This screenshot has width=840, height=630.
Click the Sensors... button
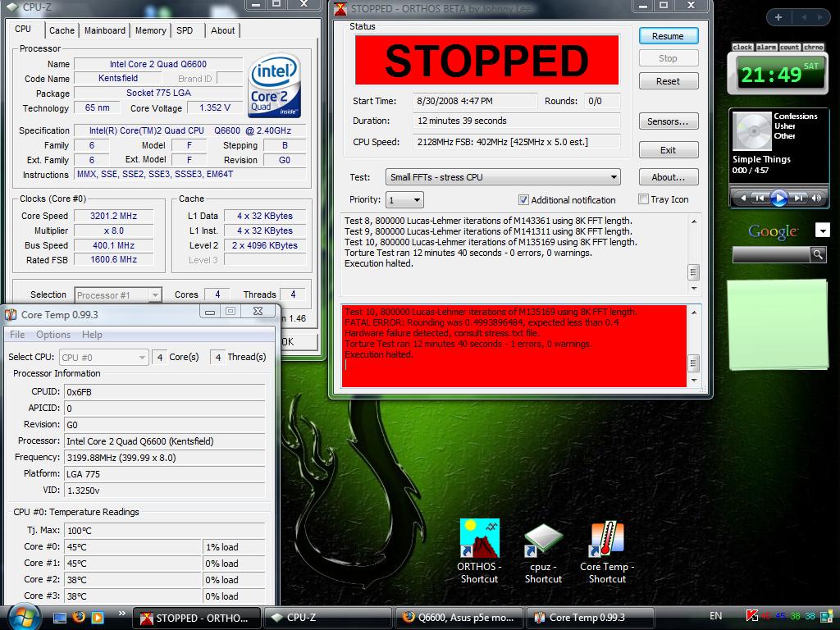click(668, 121)
